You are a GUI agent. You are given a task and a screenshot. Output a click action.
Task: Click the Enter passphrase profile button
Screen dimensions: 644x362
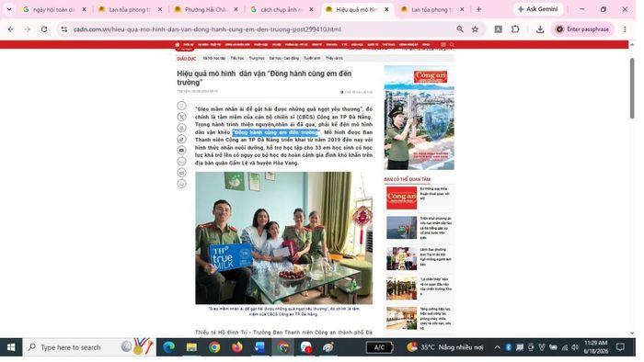(x=582, y=29)
